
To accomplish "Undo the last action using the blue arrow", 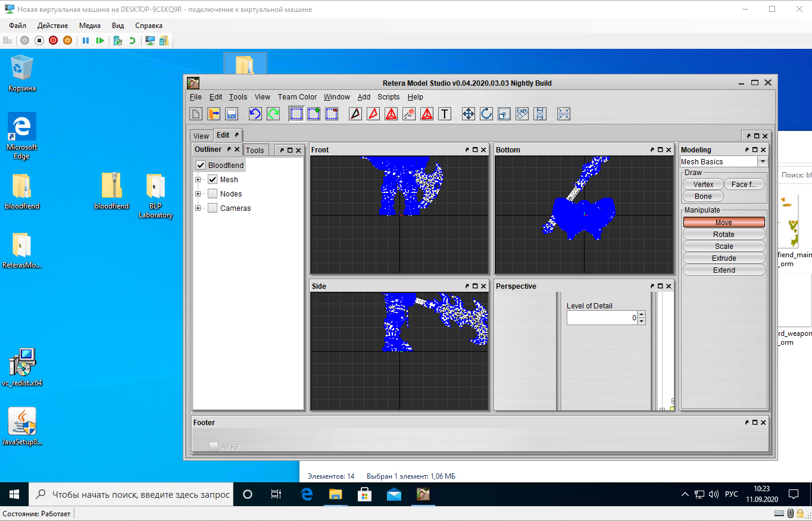I will [255, 114].
